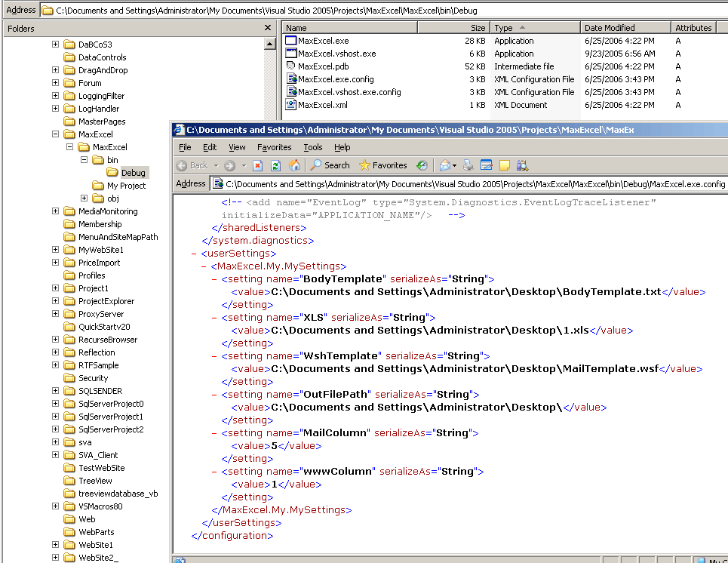Click the yellow Discuss note icon

(504, 165)
